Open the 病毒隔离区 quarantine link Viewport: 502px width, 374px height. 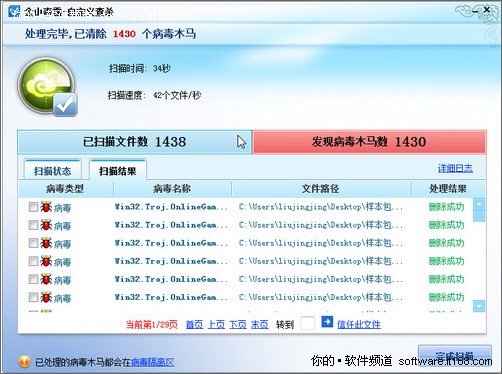tap(153, 362)
